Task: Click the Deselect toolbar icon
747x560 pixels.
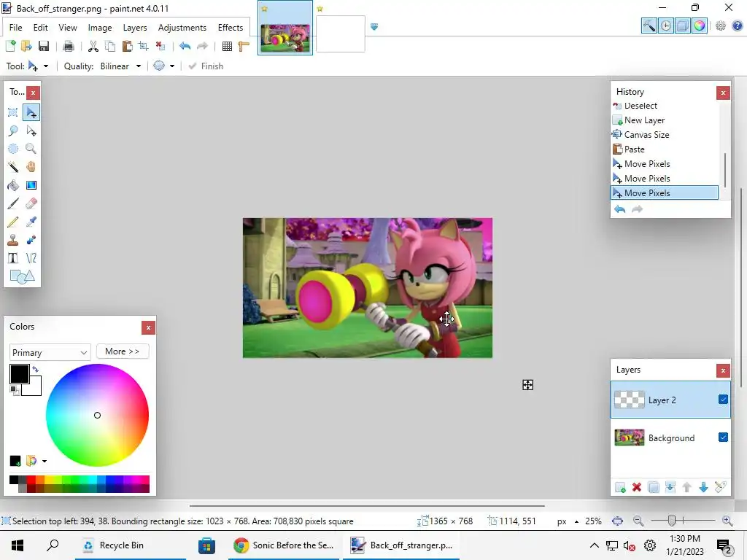Action: click(160, 46)
